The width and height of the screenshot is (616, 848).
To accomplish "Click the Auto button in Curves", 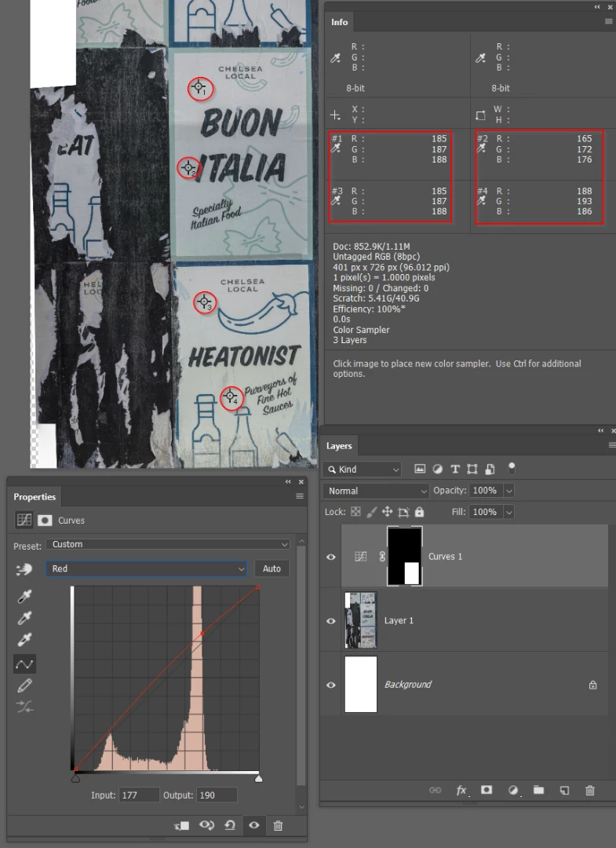I will coord(272,568).
